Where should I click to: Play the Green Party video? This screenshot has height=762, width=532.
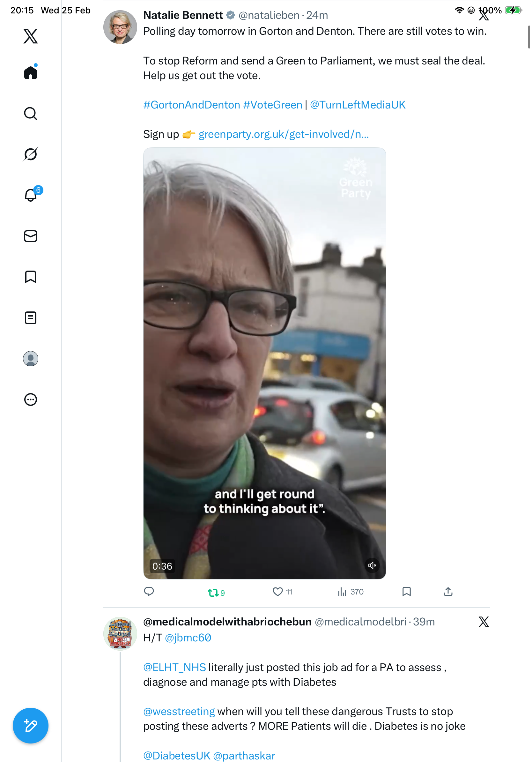pyautogui.click(x=264, y=363)
